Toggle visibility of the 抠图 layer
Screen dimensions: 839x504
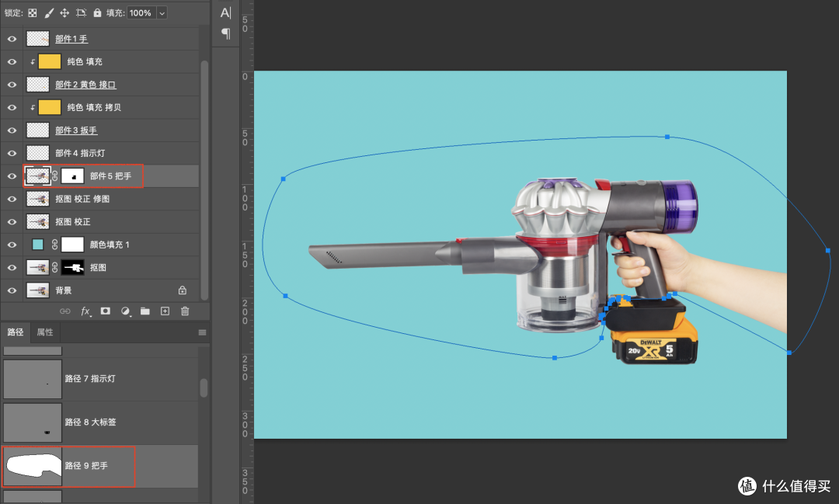12,267
